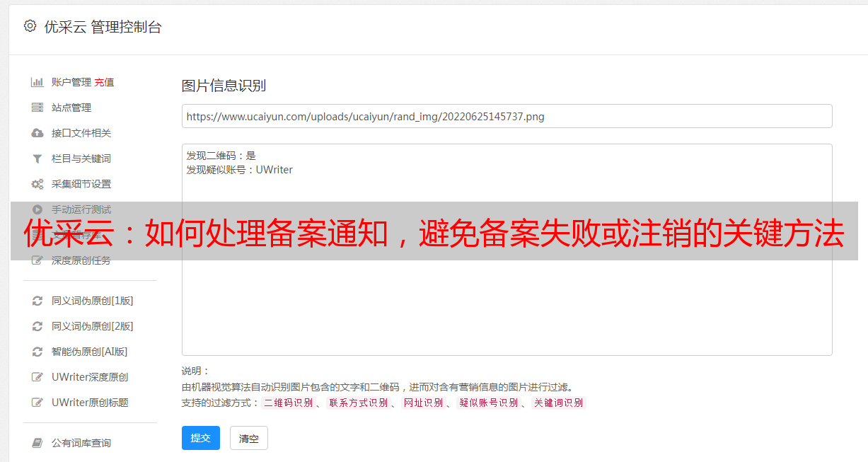Select UWriter原创标题 in the sidebar
The image size is (868, 462).
[x=90, y=403]
